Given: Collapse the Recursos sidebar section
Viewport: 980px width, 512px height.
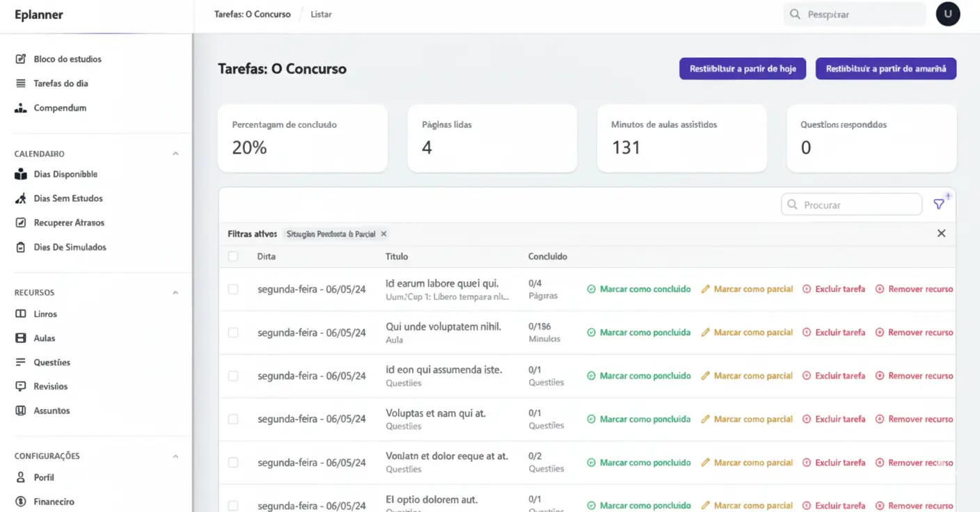Looking at the screenshot, I should (175, 291).
